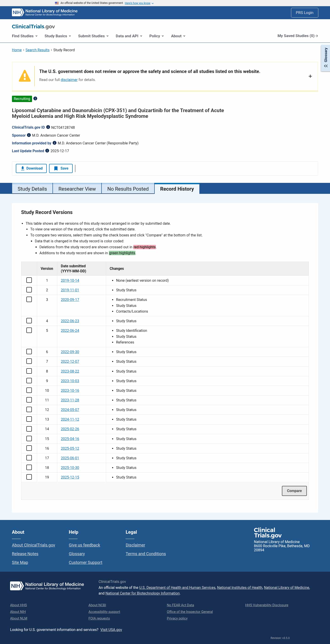Open the Researcher View tab
The image size is (330, 644).
click(77, 189)
